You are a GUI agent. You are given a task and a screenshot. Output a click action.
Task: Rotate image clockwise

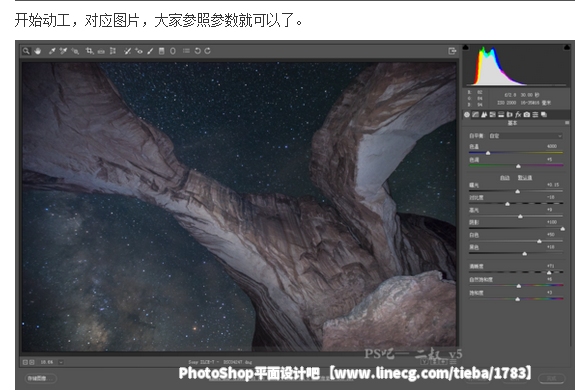tap(207, 51)
